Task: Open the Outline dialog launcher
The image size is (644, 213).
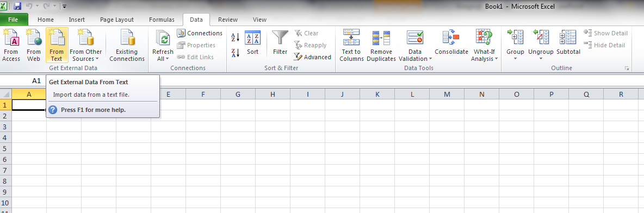Action: tap(627, 68)
